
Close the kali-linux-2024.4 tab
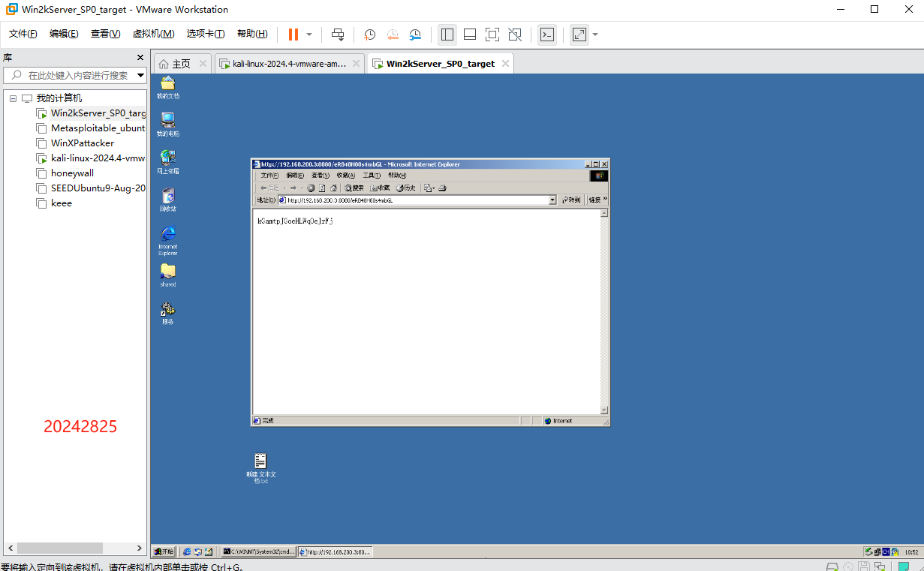click(x=357, y=64)
